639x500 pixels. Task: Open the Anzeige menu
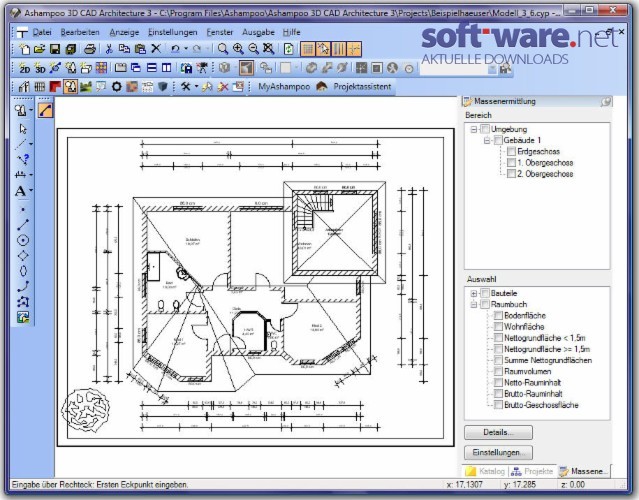click(124, 32)
